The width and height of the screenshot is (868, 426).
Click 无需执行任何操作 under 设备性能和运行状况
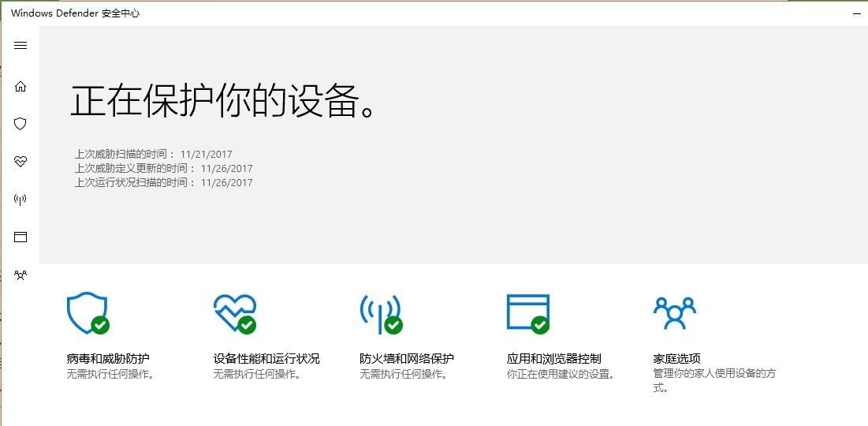pos(258,374)
